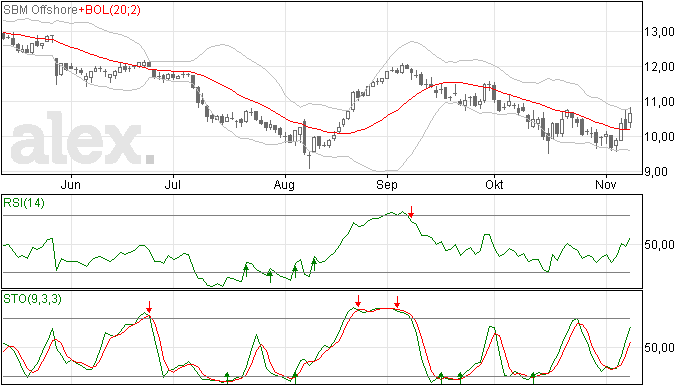This screenshot has height=387, width=690.
Task: Click the 11,00 price axis value
Action: 659,102
